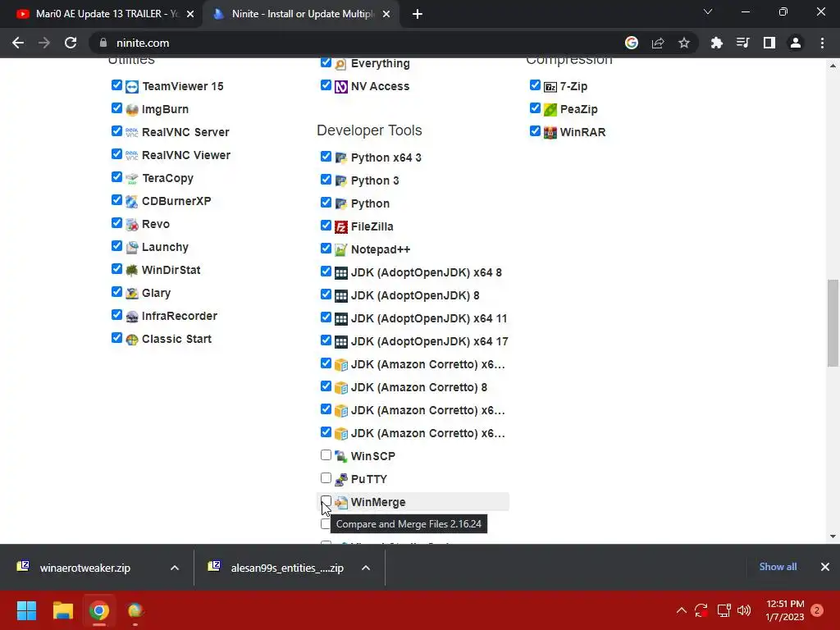
Task: Open Chrome extensions puzzle icon
Action: coord(716,43)
